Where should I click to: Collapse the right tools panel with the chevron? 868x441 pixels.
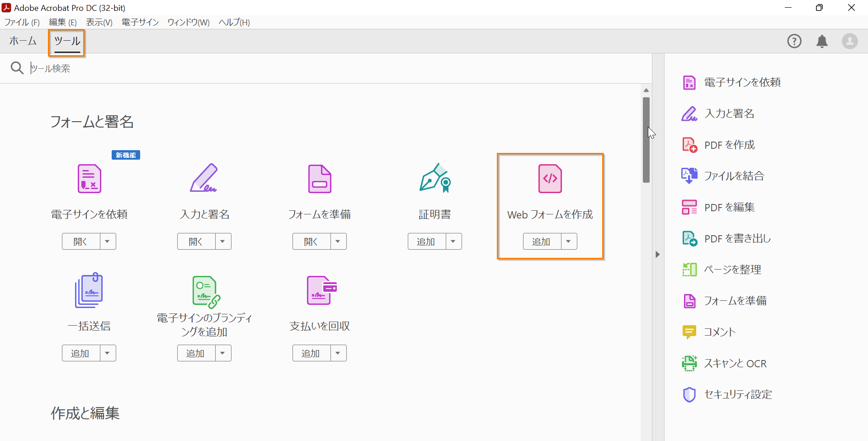pos(658,254)
